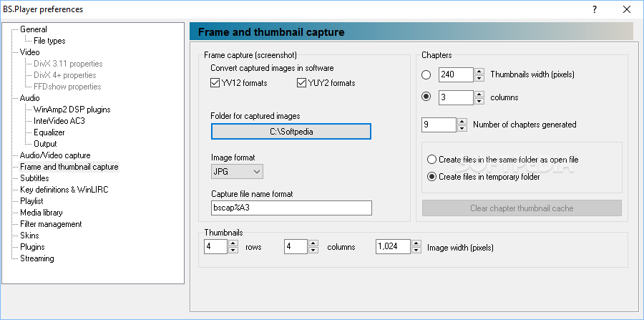Open Playlist preferences
644x320 pixels.
(x=31, y=201)
